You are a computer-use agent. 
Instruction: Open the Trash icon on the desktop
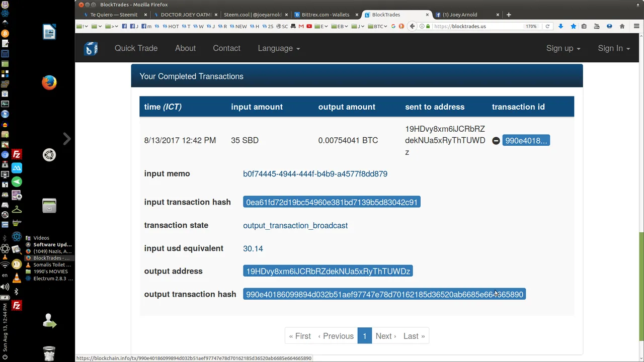pyautogui.click(x=49, y=353)
